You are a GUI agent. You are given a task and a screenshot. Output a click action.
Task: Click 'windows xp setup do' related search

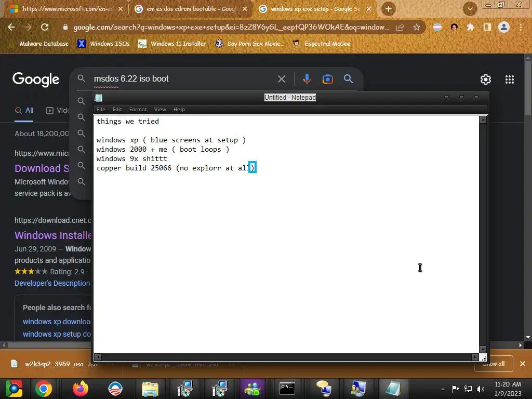pos(57,334)
